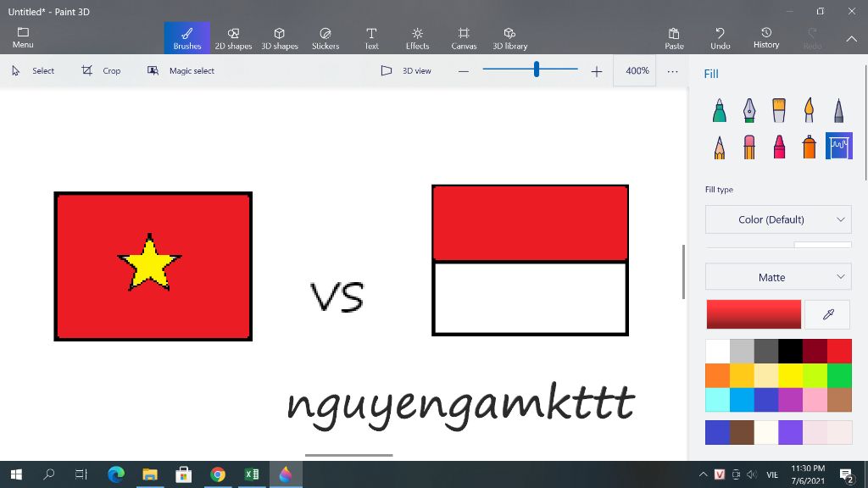Open the History panel

(x=766, y=38)
